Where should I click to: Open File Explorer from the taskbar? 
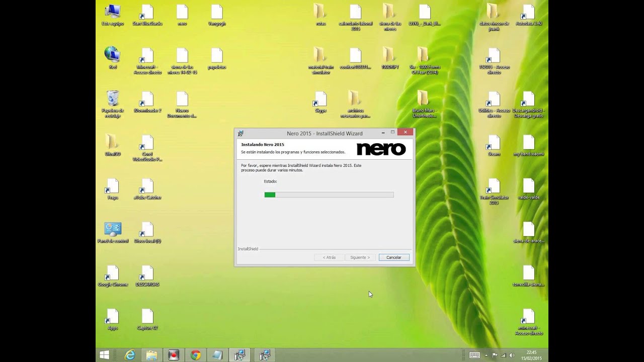coord(152,355)
